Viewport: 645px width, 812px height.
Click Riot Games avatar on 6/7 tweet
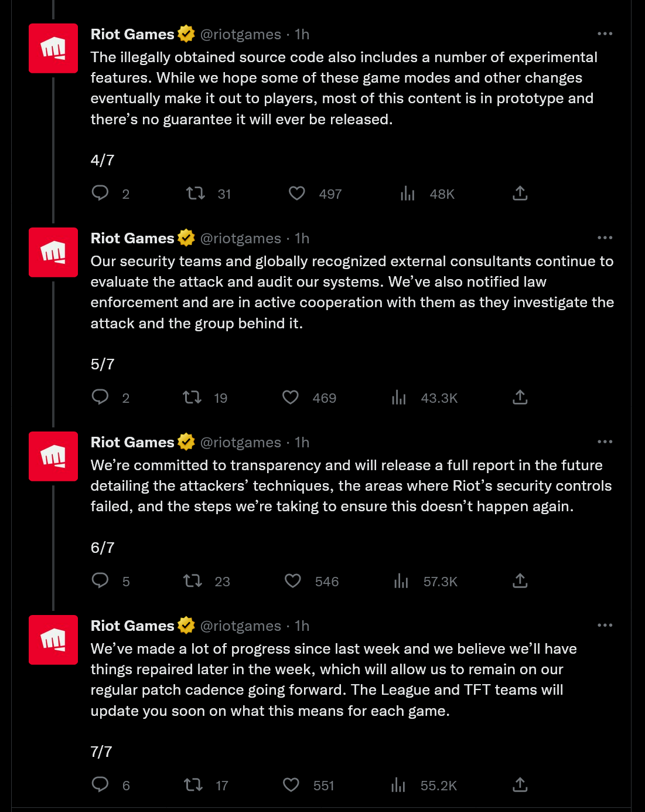pyautogui.click(x=53, y=456)
